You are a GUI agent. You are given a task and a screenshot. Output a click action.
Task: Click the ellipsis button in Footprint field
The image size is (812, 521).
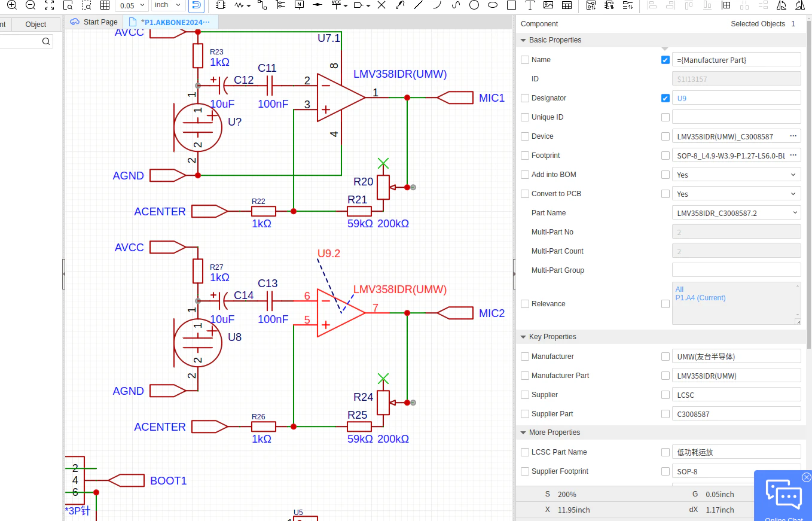(793, 156)
